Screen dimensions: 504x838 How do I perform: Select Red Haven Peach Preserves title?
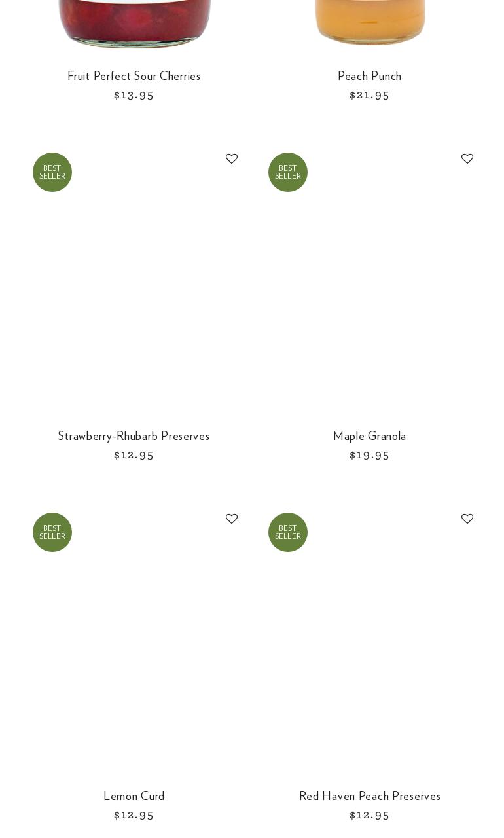pos(369,796)
